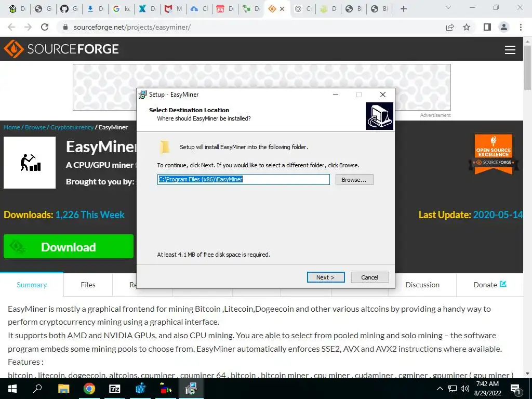Open the SourceForge hamburger menu

(510, 50)
